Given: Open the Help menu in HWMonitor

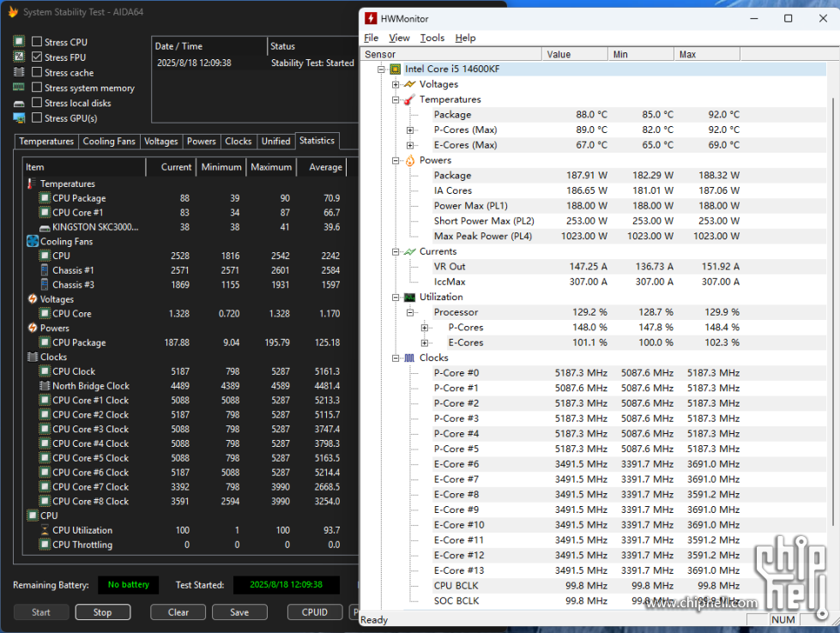Looking at the screenshot, I should [466, 38].
